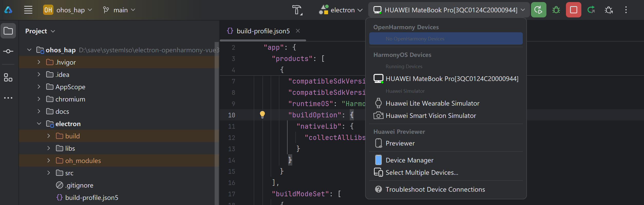The image size is (644, 205).
Task: Expand the AppScope folder
Action: (x=39, y=87)
